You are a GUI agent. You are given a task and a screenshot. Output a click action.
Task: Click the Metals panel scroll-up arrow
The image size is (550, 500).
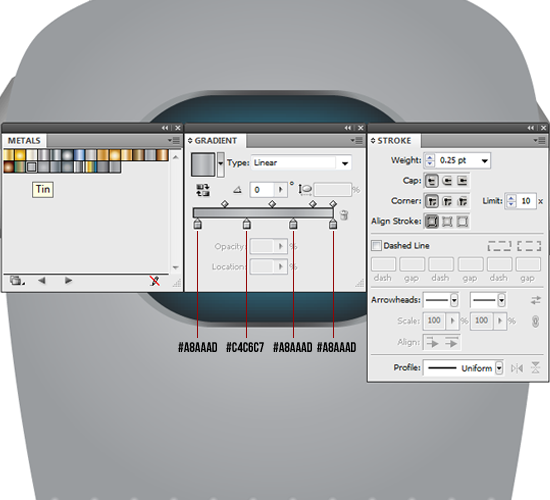175,157
